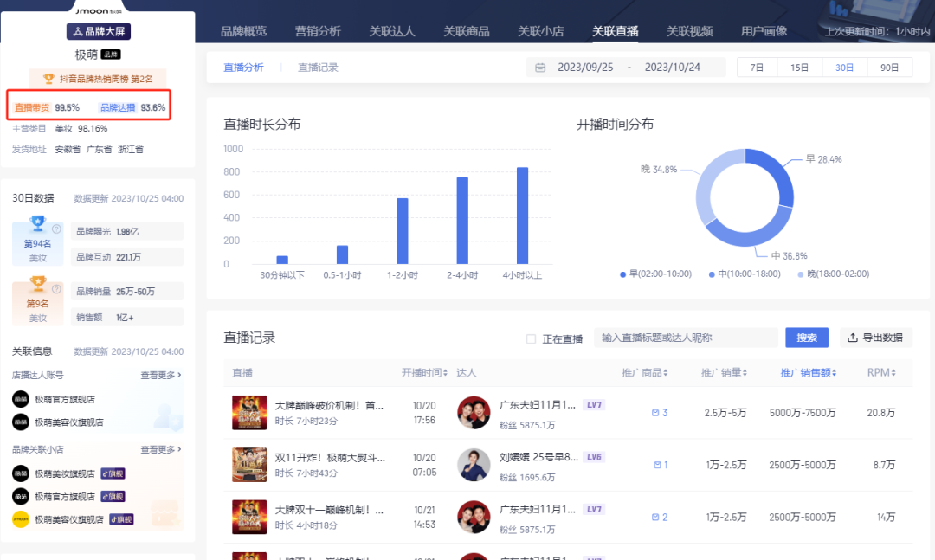Click 旗舰 badge next to 极萌美妆旗舰店
The image size is (935, 560).
tap(113, 473)
